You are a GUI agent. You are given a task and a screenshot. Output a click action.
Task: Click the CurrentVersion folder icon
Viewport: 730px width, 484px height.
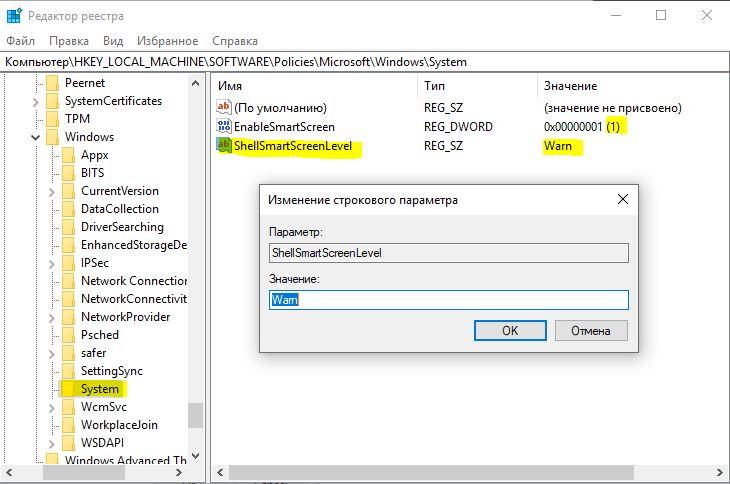[68, 191]
